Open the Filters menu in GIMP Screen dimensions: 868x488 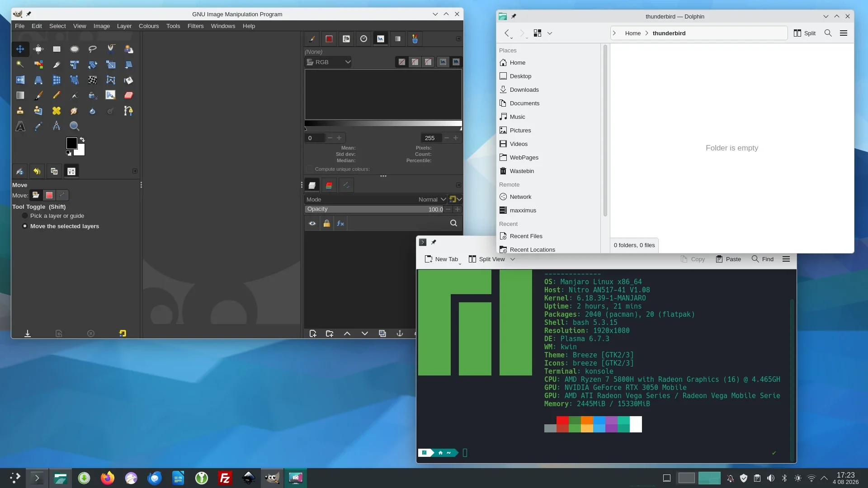(x=195, y=26)
